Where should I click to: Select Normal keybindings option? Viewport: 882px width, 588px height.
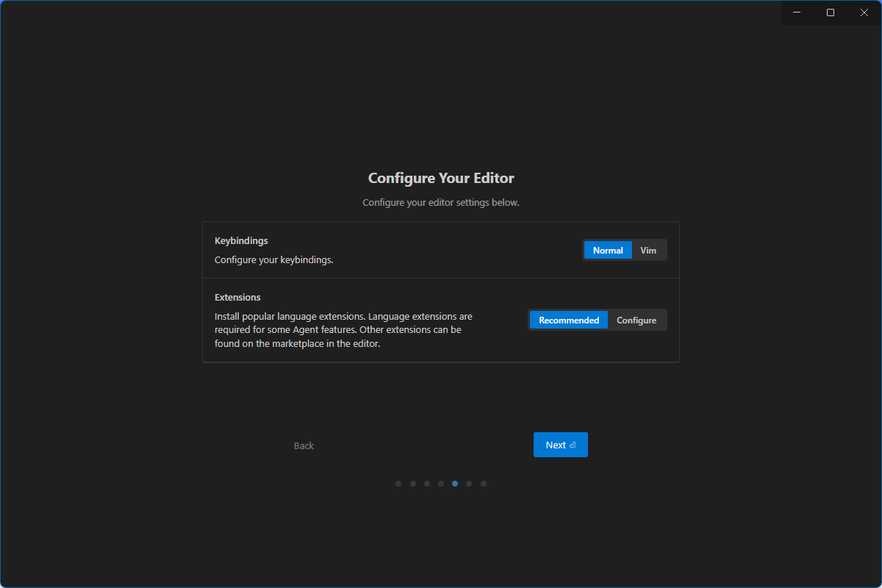(x=608, y=251)
